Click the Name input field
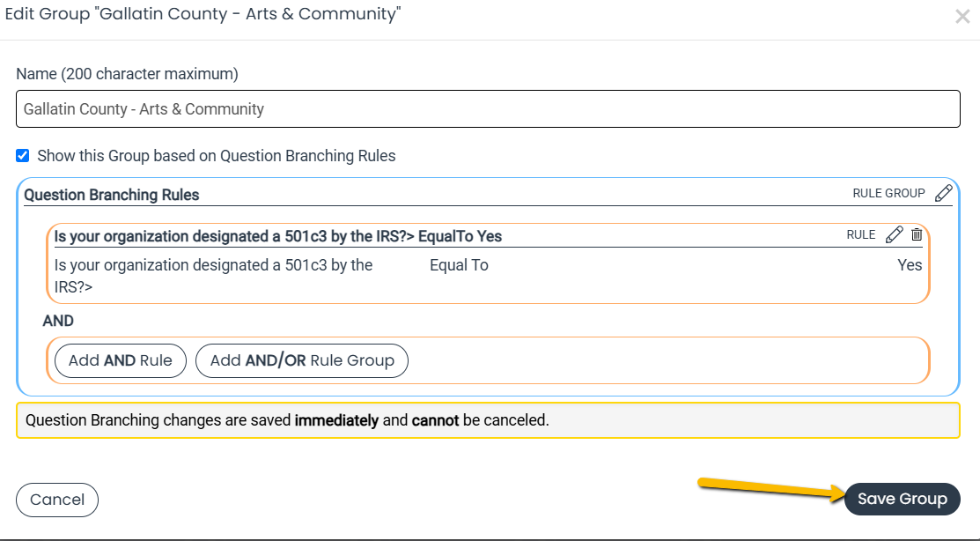The width and height of the screenshot is (980, 541). 488,109
